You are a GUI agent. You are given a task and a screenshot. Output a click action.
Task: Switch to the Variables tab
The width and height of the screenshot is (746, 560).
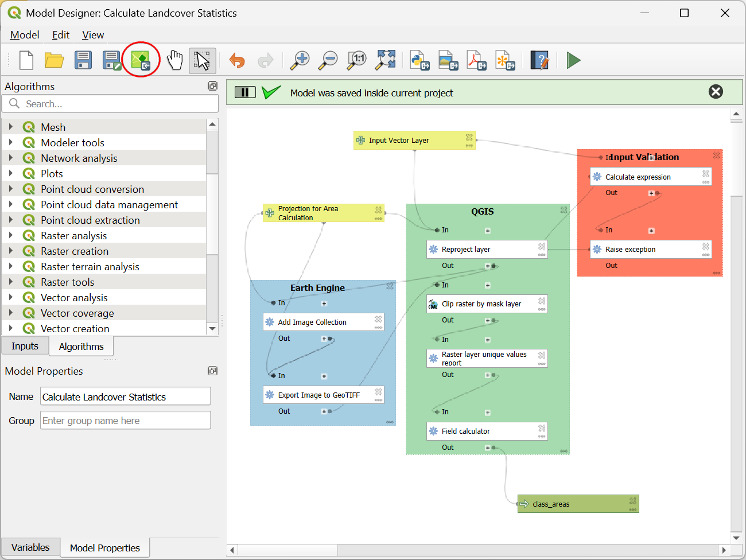pyautogui.click(x=30, y=547)
